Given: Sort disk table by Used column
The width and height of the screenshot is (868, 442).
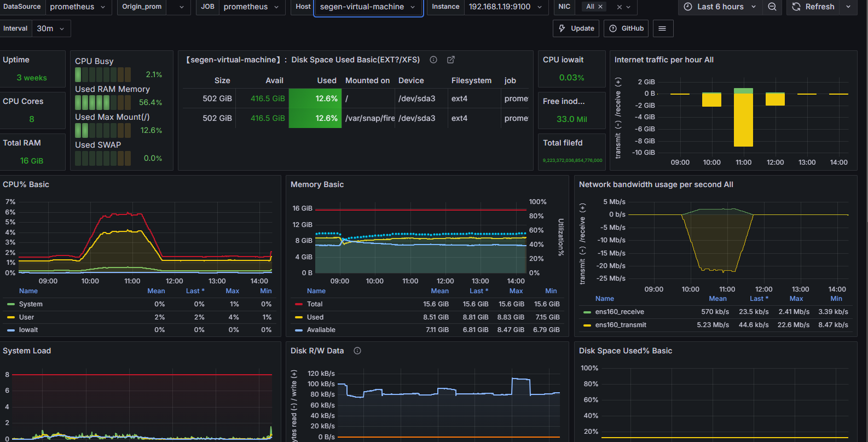Looking at the screenshot, I should 327,80.
